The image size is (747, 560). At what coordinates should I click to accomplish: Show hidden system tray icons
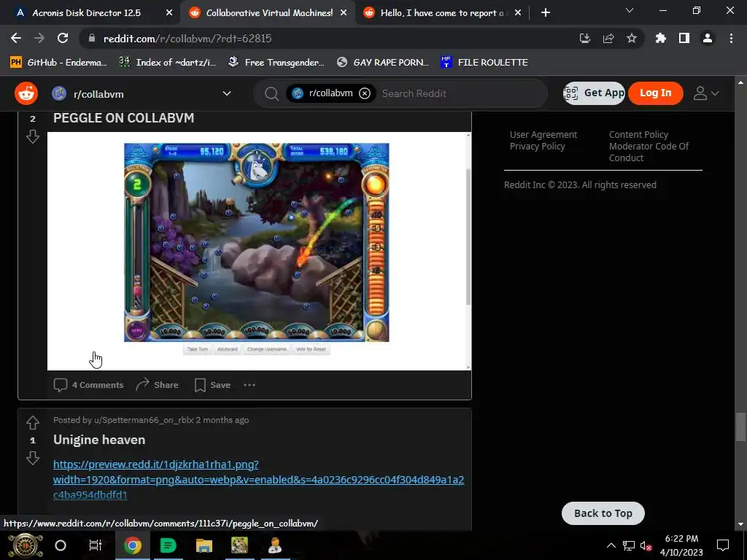611,545
